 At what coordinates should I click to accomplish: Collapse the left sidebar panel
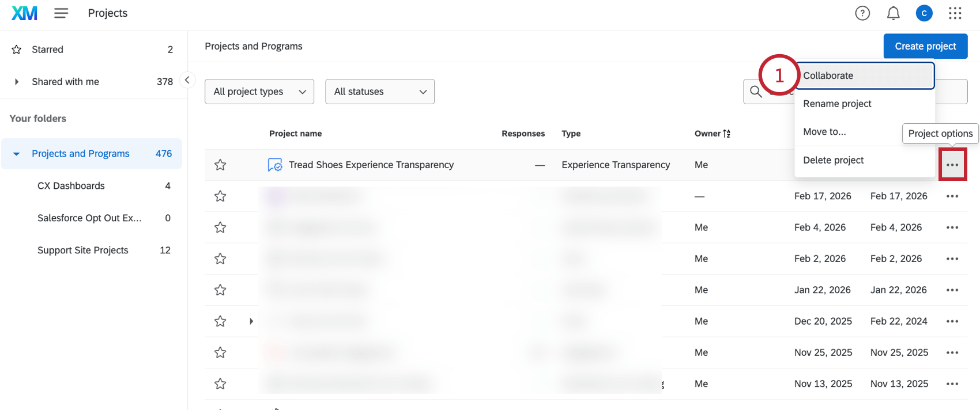pos(187,80)
